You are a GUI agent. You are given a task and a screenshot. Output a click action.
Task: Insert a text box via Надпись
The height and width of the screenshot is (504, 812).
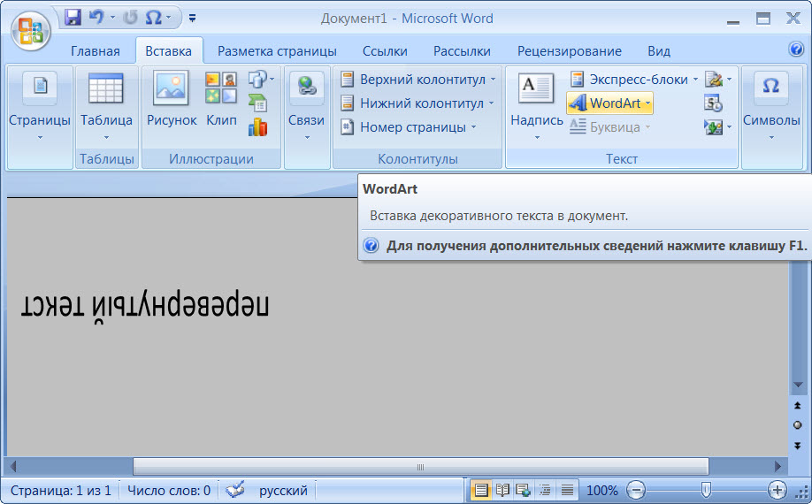(537, 106)
